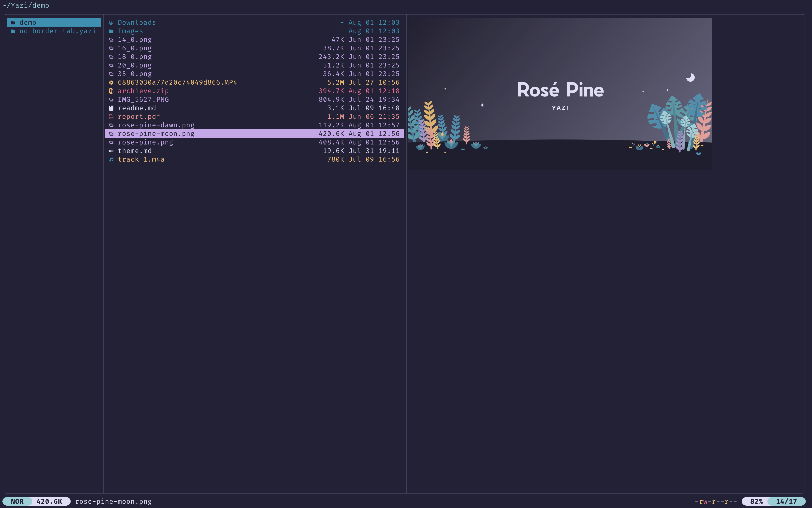Click the PDF icon beside report.pdf
812x508 pixels.
[111, 117]
